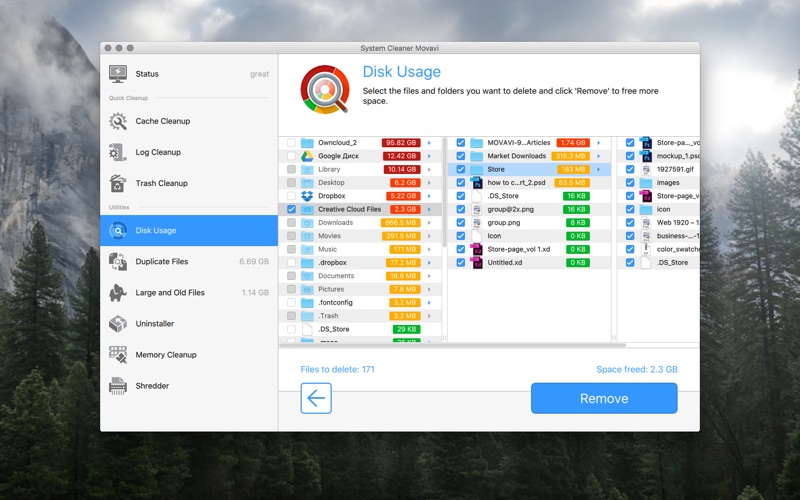Click the Status great entry

tap(189, 74)
